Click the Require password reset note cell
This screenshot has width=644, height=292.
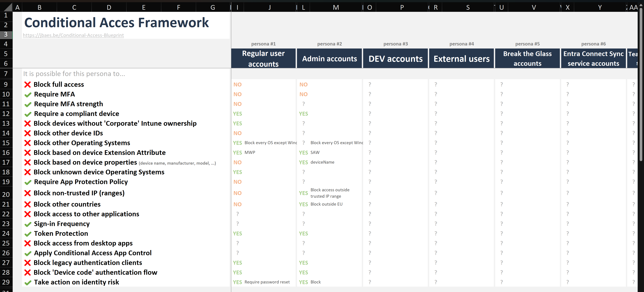(x=267, y=282)
